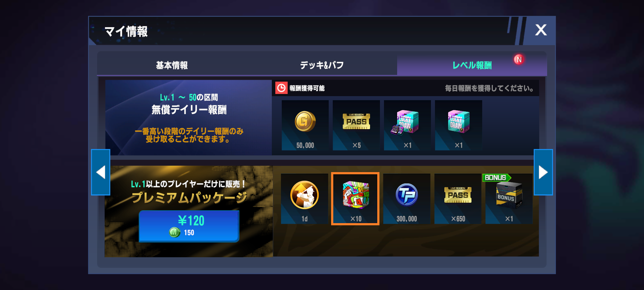Select the Live Season Pass x650 item
This screenshot has height=290, width=644.
click(x=458, y=199)
